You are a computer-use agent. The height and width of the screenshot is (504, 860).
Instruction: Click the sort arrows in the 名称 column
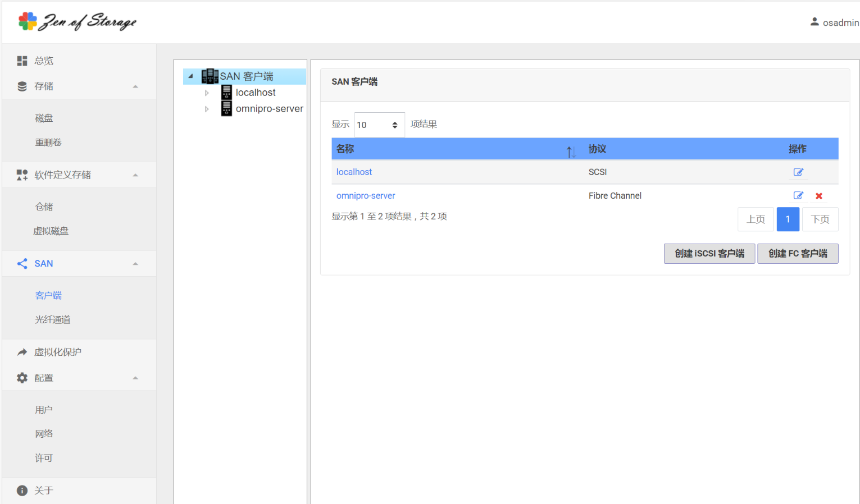[571, 151]
